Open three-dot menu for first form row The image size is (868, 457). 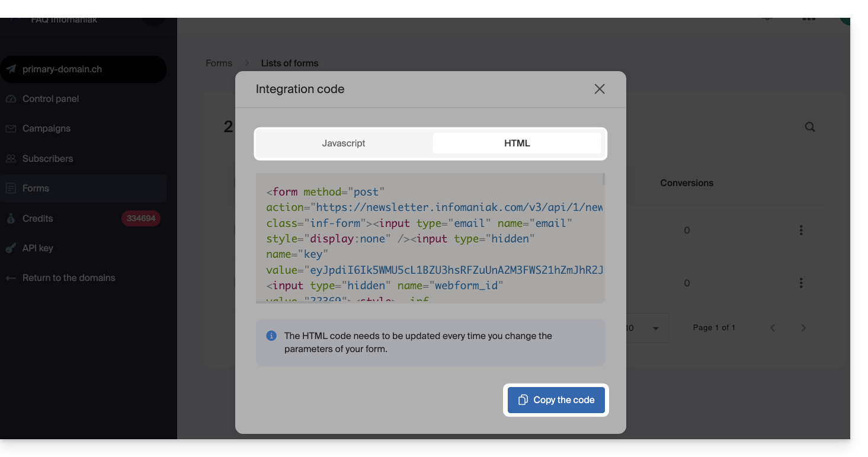tap(801, 230)
